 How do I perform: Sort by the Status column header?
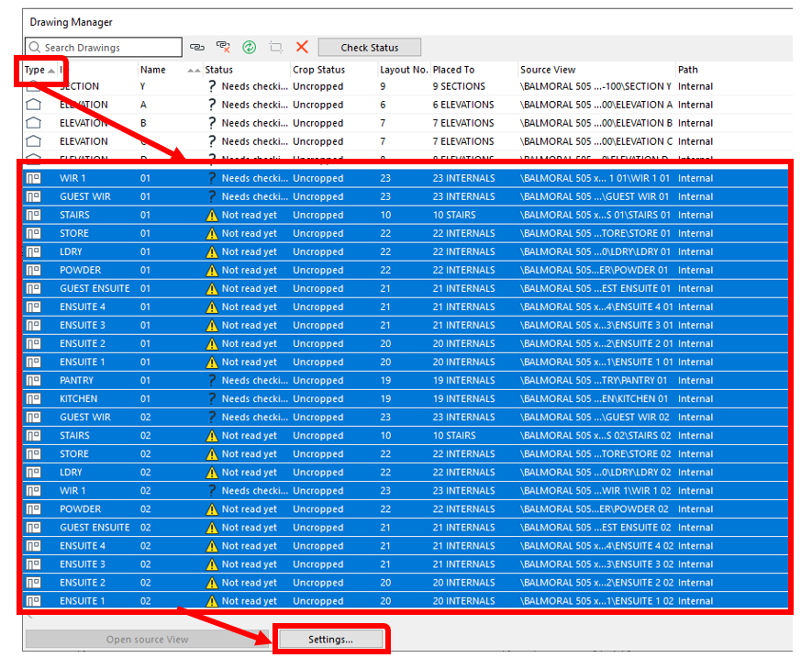point(218,70)
